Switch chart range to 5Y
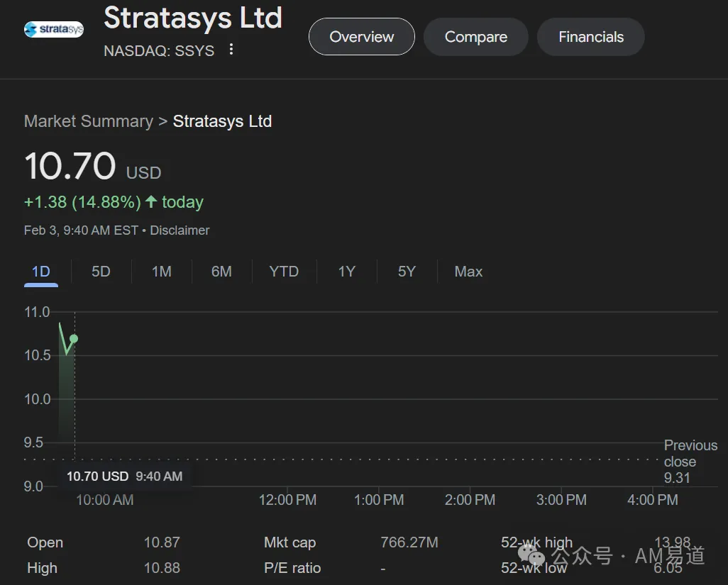Viewport: 728px width, 585px height. pos(407,272)
